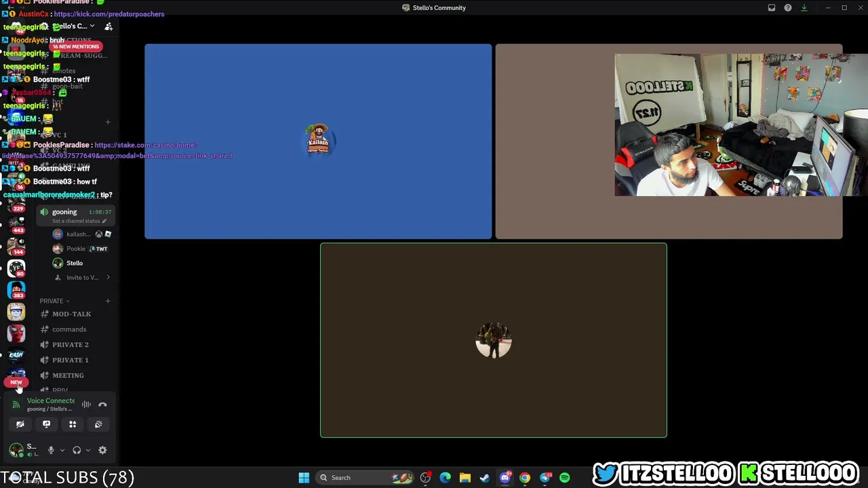Image resolution: width=868 pixels, height=488 pixels.
Task: Open microphone input options arrow
Action: click(62, 450)
